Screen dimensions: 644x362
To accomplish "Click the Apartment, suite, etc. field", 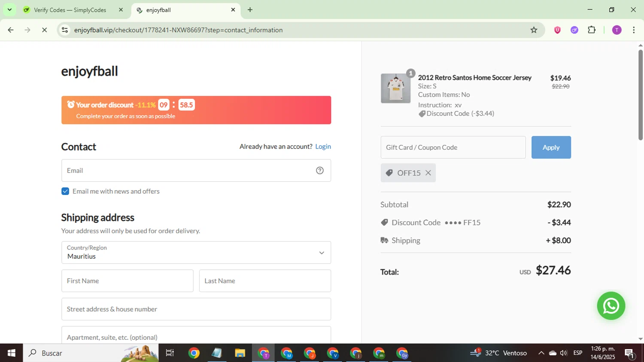I will 196,335.
